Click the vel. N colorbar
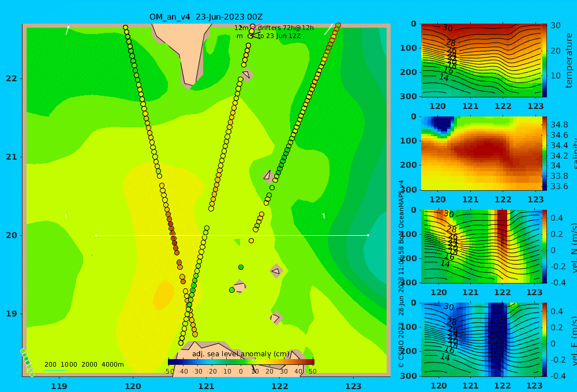This screenshot has width=577, height=392. point(544,246)
